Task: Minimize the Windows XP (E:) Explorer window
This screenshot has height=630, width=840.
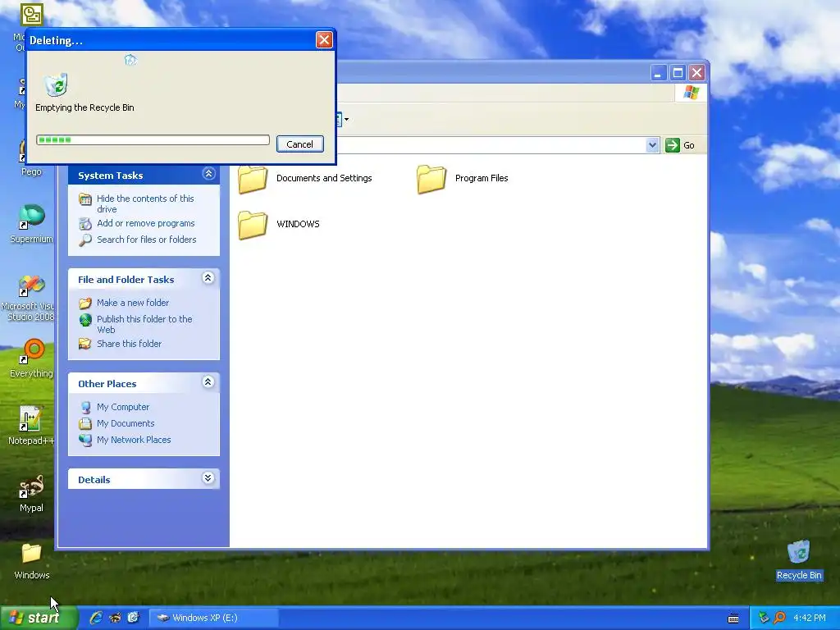Action: point(659,73)
